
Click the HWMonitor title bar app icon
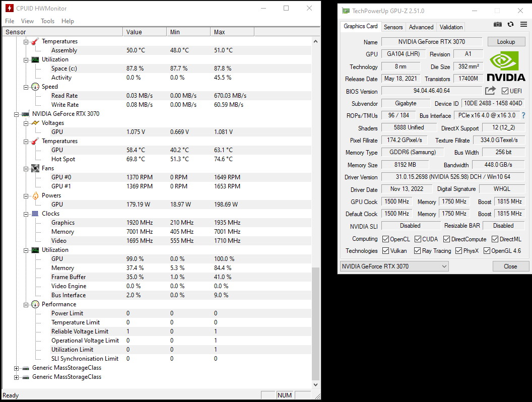point(10,8)
